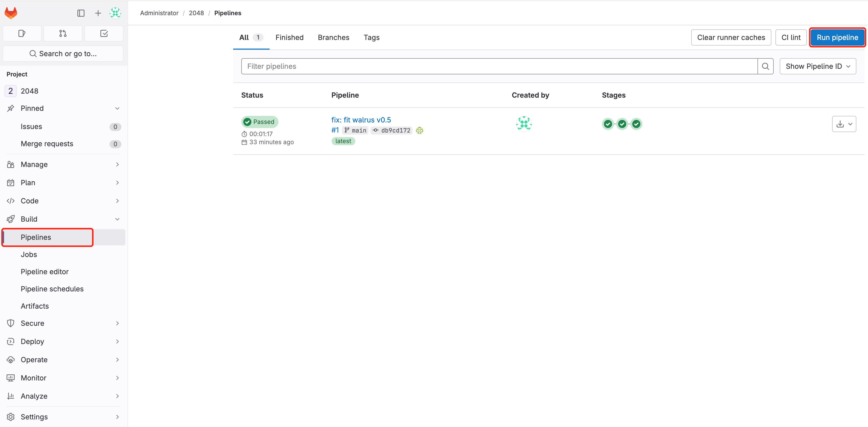This screenshot has height=427, width=868.
Task: Open the Show Pipeline ID dropdown
Action: pos(817,66)
